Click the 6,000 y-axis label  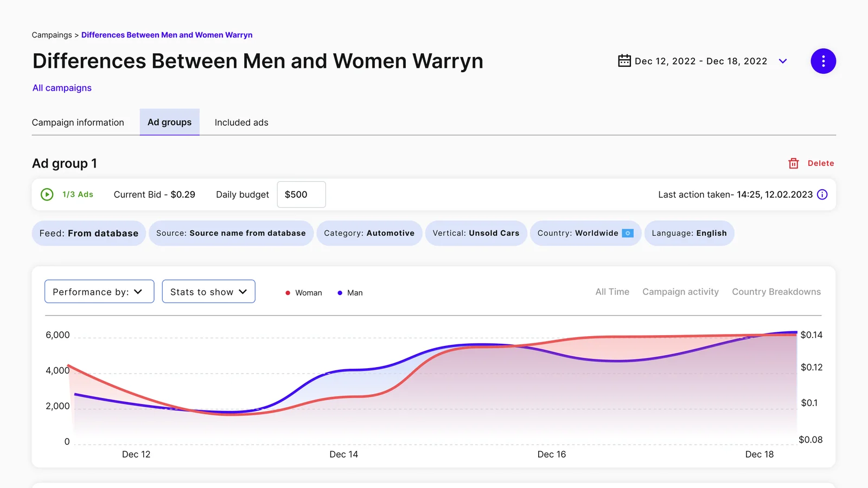click(58, 335)
